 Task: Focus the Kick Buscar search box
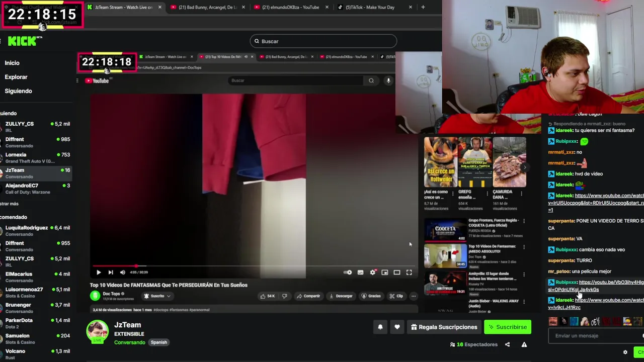point(323,41)
